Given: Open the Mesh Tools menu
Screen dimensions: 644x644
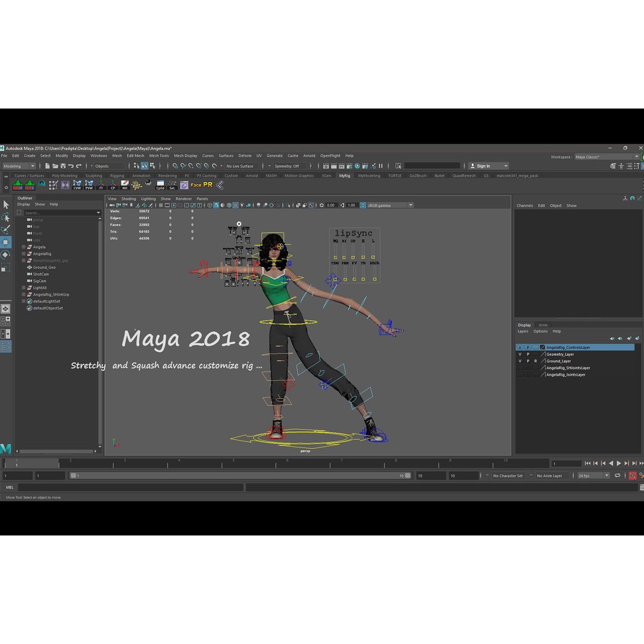Looking at the screenshot, I should pyautogui.click(x=159, y=156).
